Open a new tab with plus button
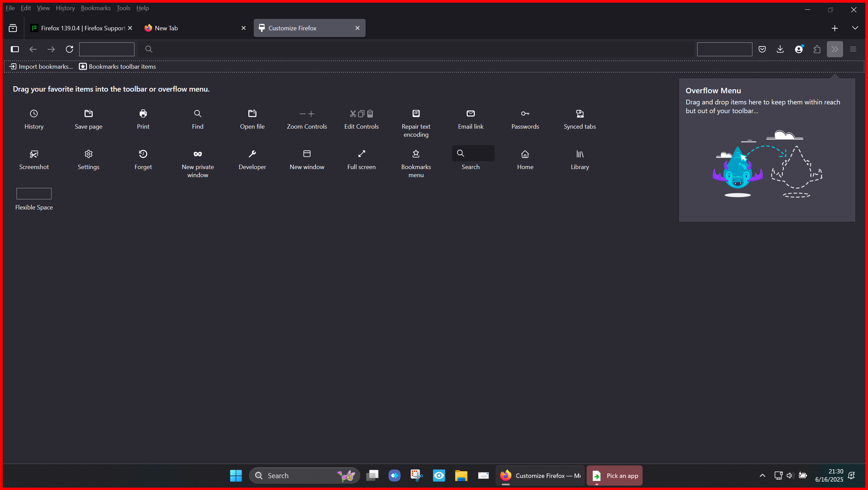868x490 pixels. click(x=834, y=28)
